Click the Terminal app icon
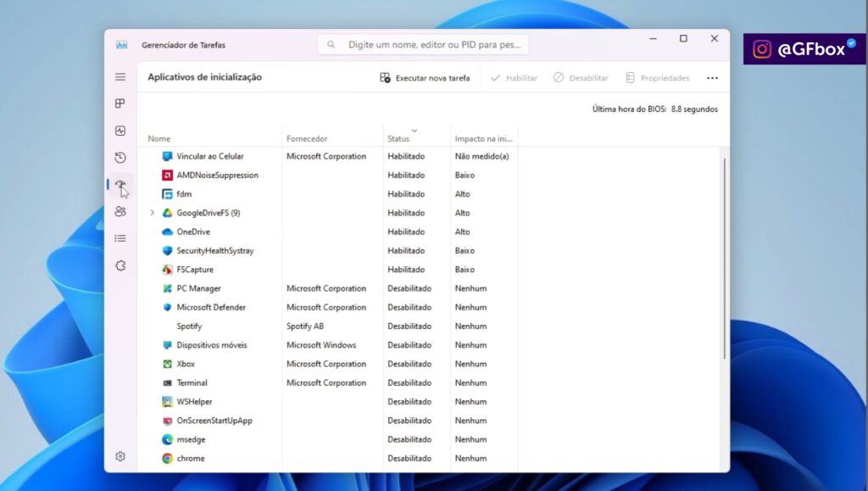Viewport: 868px width, 491px height. (x=167, y=382)
